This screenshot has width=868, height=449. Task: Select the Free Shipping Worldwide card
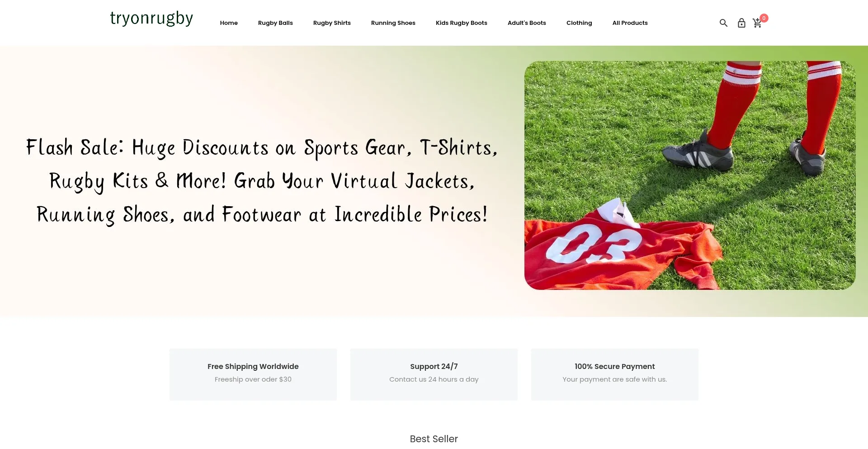253,374
